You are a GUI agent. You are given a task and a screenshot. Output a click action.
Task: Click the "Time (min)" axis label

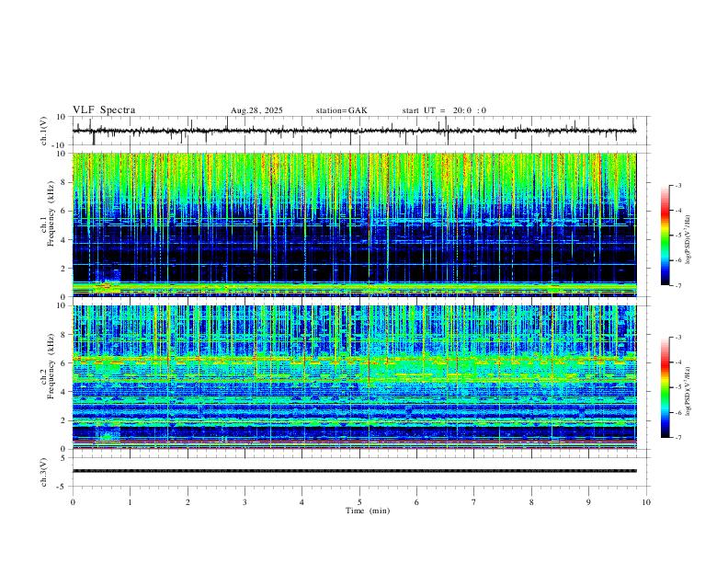[x=368, y=511]
